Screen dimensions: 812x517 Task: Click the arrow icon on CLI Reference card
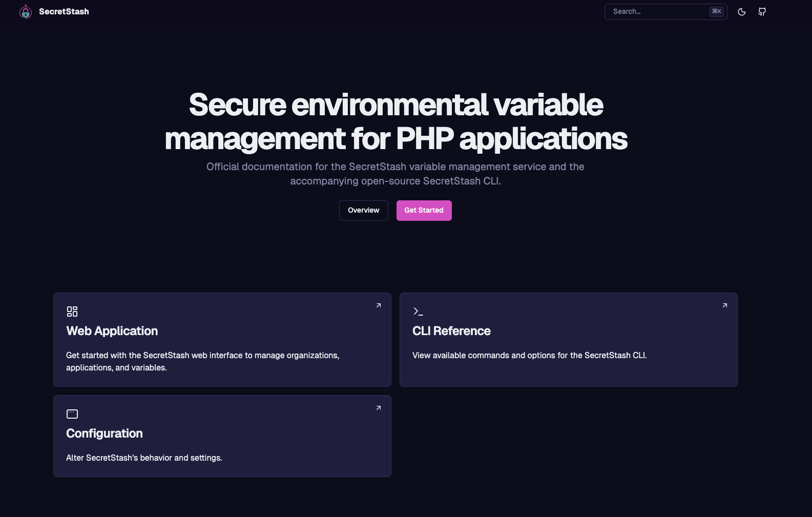point(724,305)
